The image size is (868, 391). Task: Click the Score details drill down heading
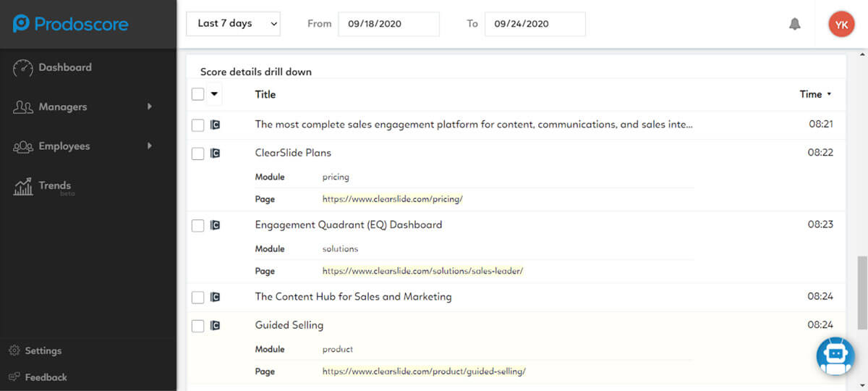[x=256, y=72]
